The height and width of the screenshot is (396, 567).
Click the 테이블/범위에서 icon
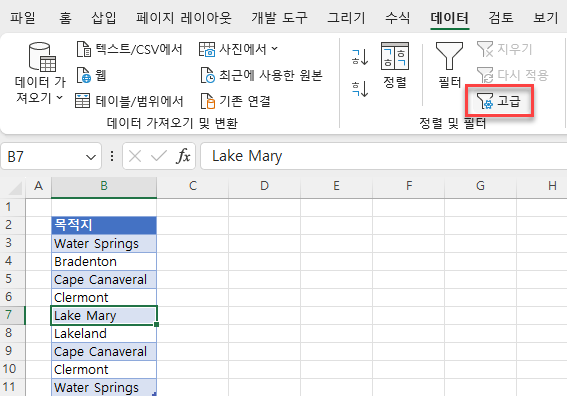tap(82, 101)
